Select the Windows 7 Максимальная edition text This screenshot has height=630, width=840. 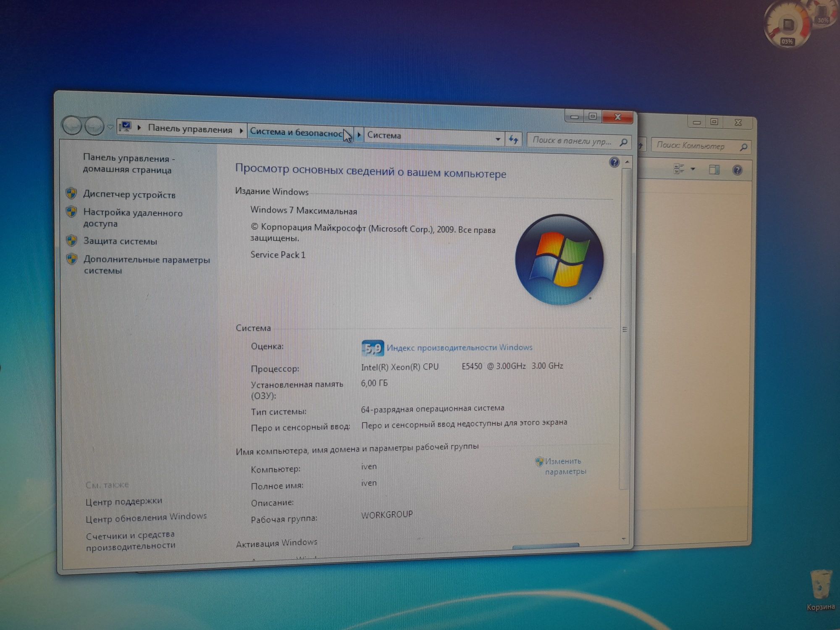click(304, 210)
